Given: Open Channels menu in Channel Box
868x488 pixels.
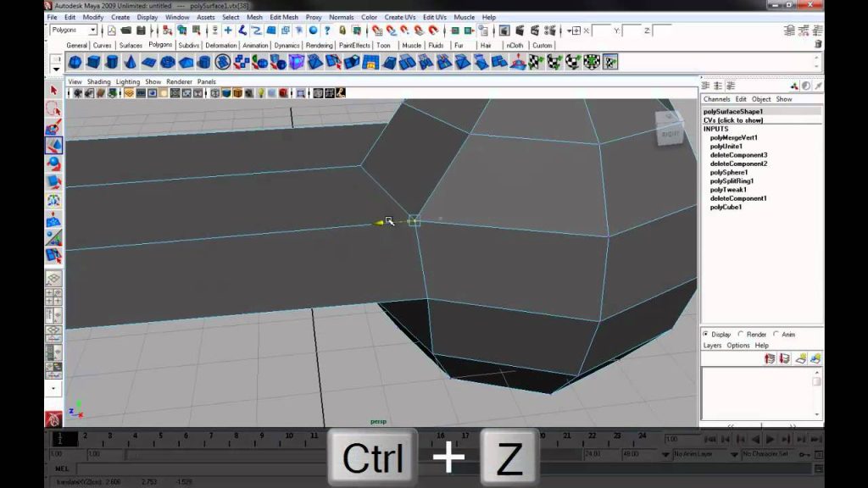Looking at the screenshot, I should (716, 99).
